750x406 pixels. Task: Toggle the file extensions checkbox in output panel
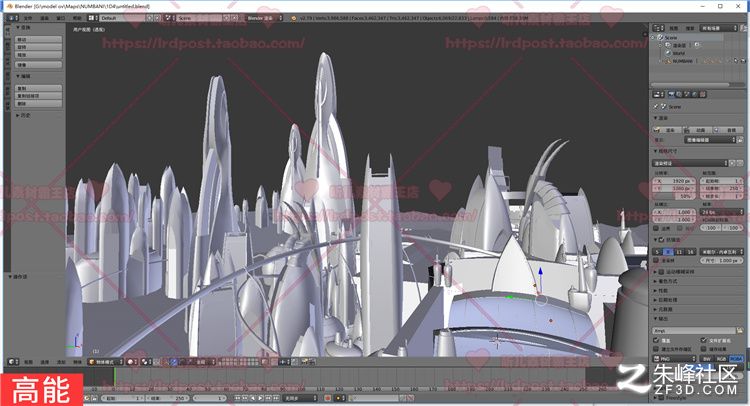[704, 340]
